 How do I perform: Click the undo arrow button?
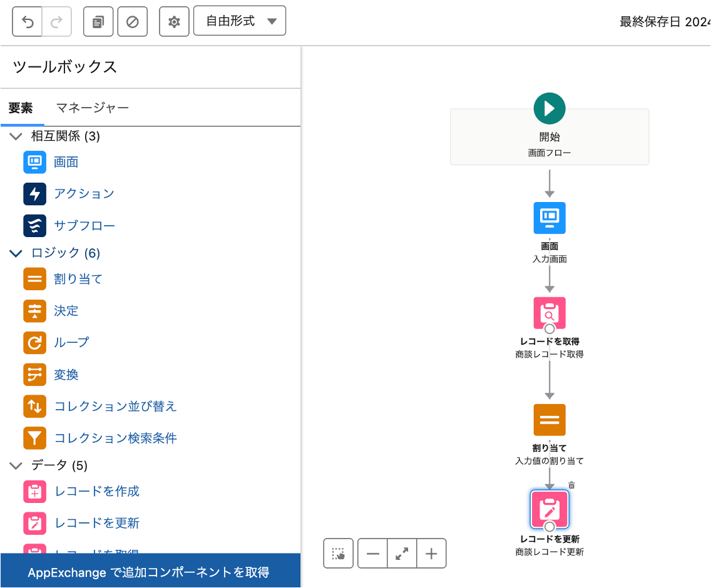pos(28,22)
